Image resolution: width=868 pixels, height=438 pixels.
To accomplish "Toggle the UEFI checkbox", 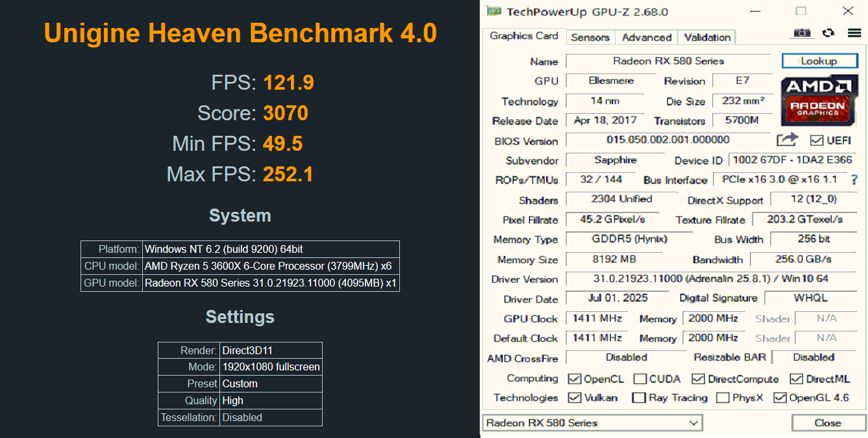I will pos(817,140).
